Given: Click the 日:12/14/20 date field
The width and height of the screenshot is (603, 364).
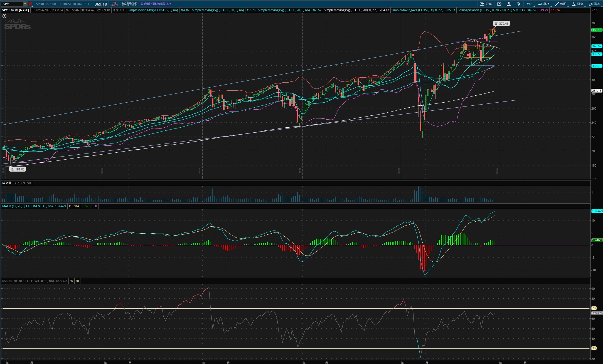Looking at the screenshot, I should [x=40, y=10].
